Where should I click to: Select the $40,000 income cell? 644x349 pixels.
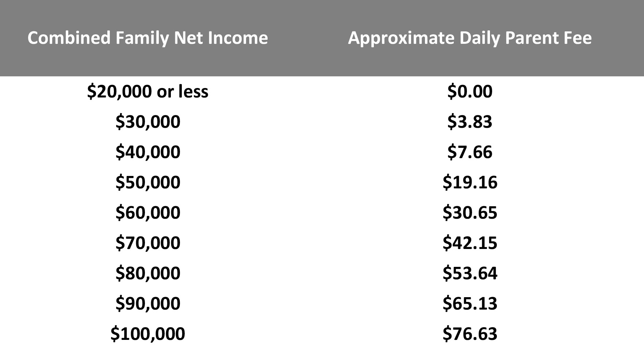(x=148, y=152)
